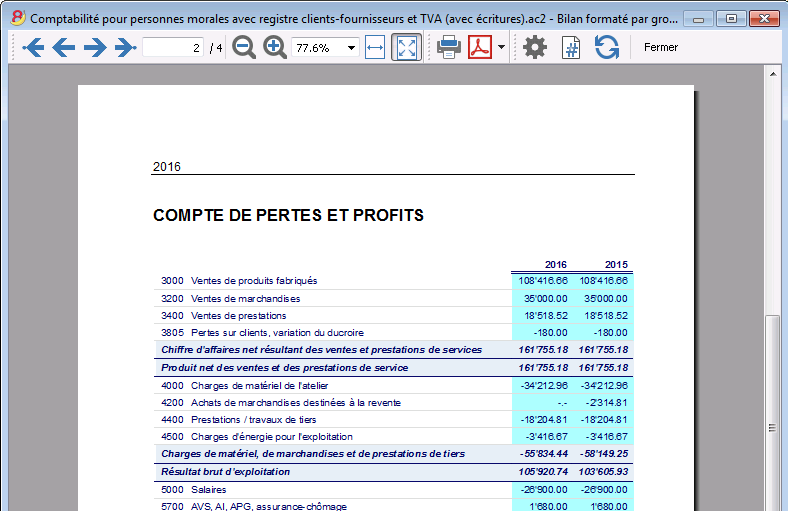
Task: Click row 4500 Charges d'énergie
Action: tap(393, 437)
